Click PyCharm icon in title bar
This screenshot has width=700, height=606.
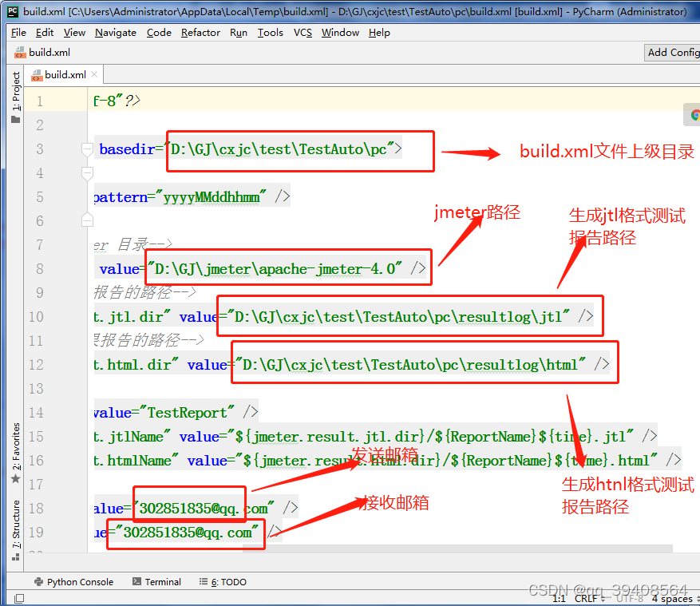13,11
